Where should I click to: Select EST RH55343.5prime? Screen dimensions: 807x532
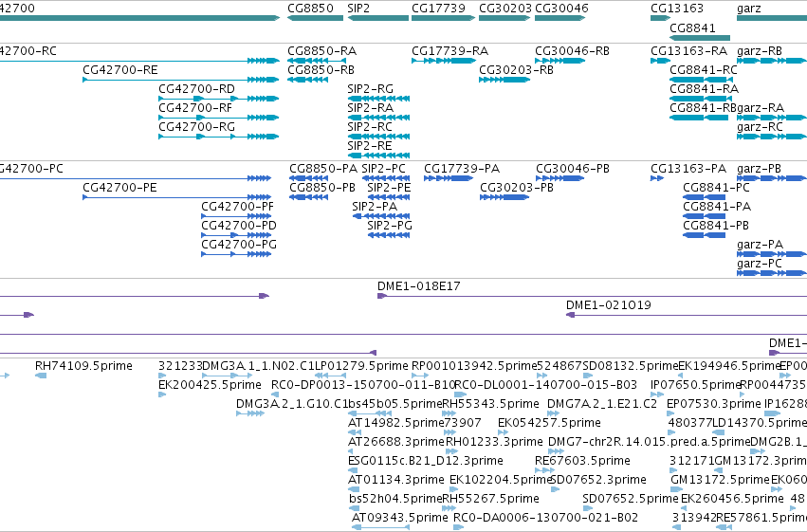point(449,413)
